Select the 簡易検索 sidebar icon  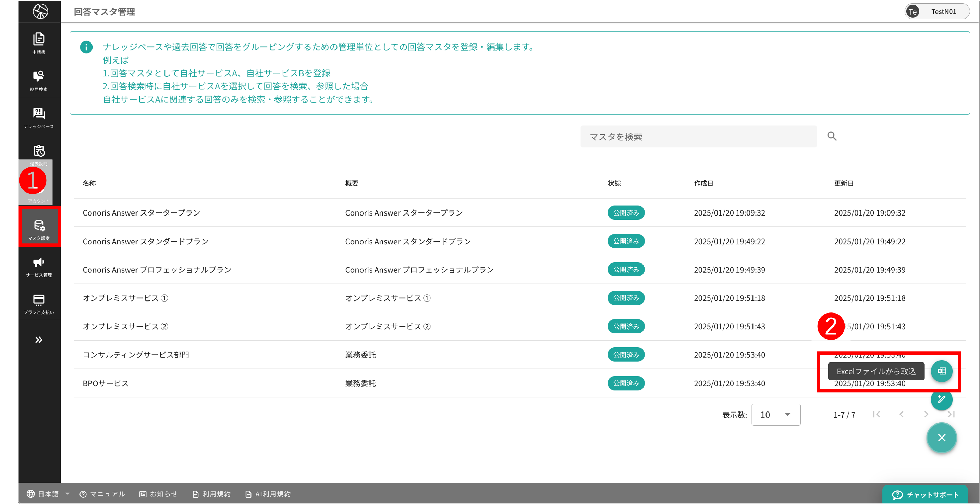38,80
